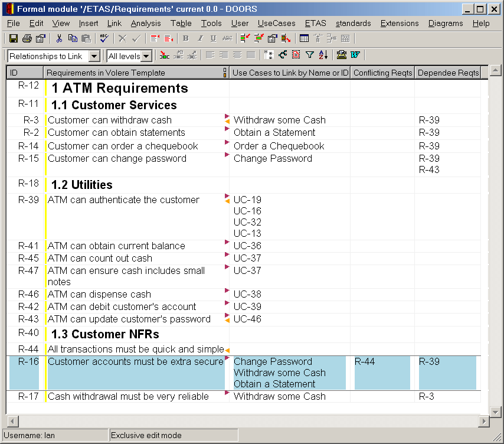Click the red link arrow on R-2 row
504x444 pixels.
click(x=227, y=129)
